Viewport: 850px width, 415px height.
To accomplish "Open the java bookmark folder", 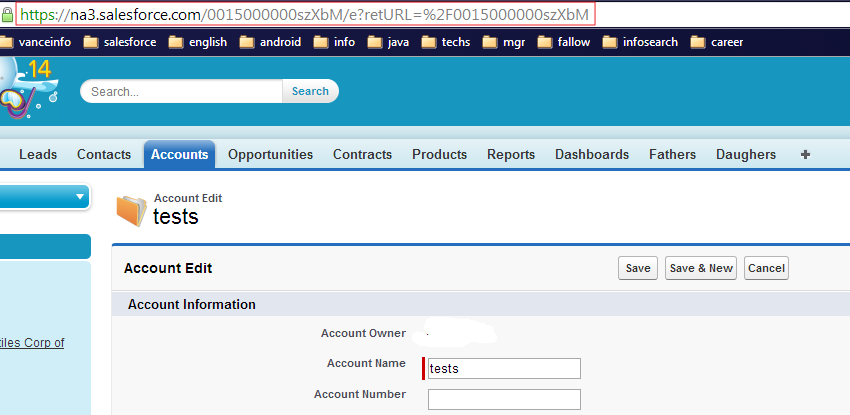I will pos(389,42).
